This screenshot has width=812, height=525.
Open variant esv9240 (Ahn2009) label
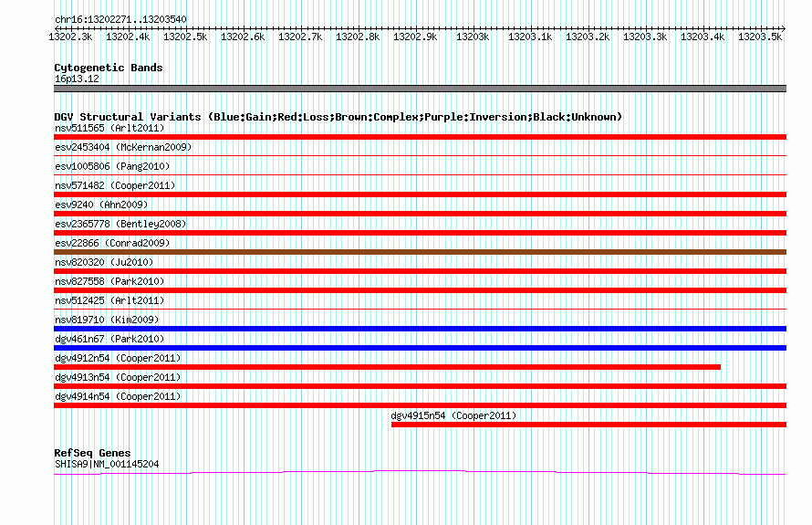(101, 205)
